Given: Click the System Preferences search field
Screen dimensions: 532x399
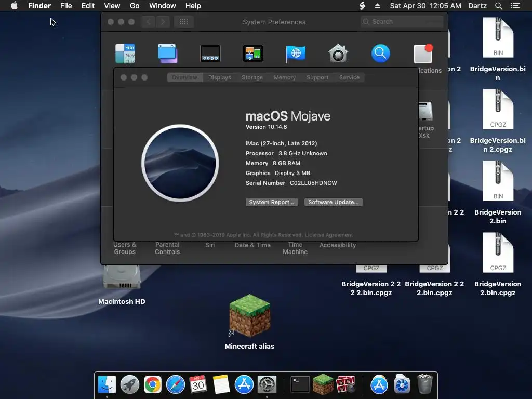Looking at the screenshot, I should point(402,22).
